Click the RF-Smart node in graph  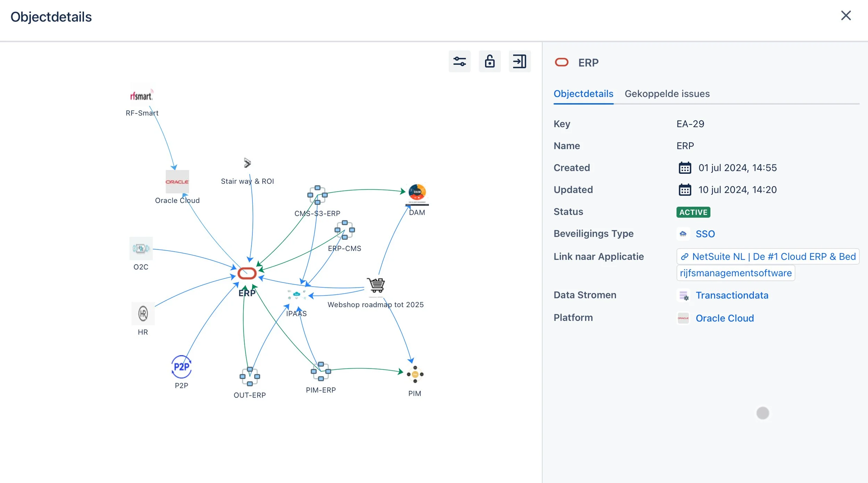141,96
